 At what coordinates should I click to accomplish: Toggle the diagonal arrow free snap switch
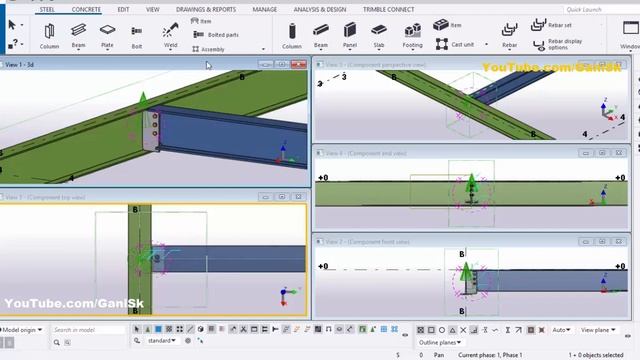pyautogui.click(x=518, y=330)
